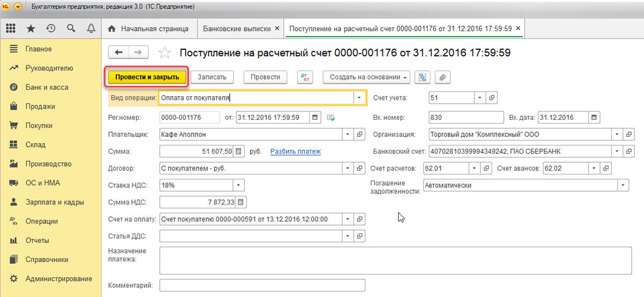The height and width of the screenshot is (297, 644).
Task: Open Favorites star in top toolbar
Action: click(x=31, y=28)
